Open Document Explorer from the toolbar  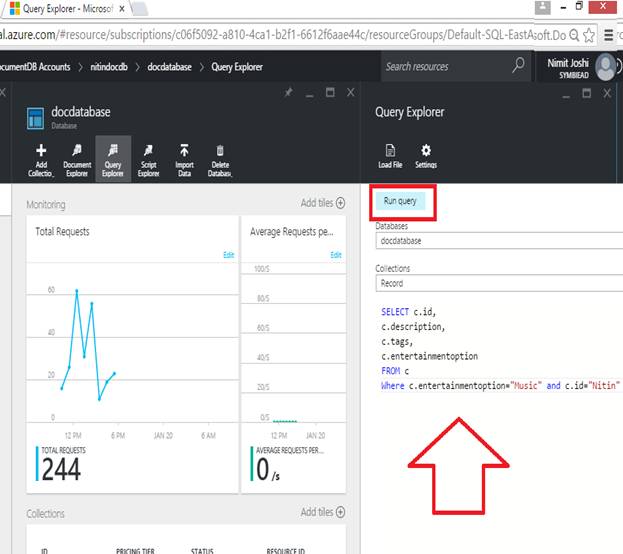(77, 160)
